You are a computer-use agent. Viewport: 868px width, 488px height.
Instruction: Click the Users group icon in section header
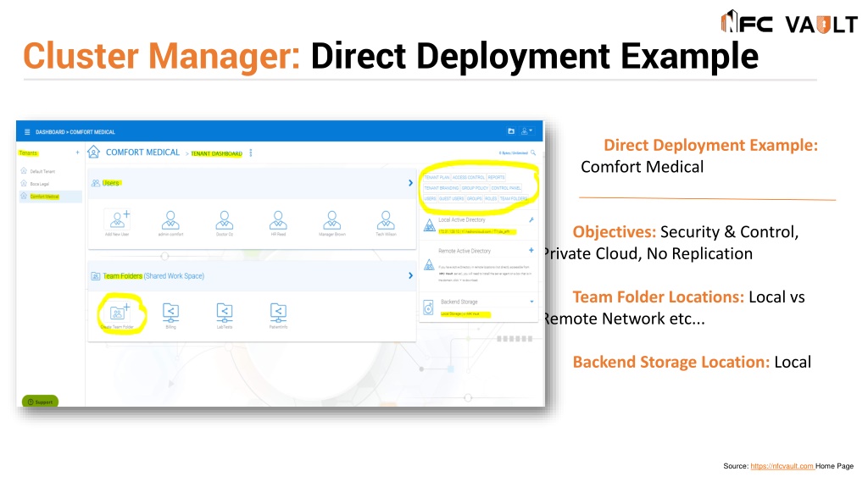(x=96, y=183)
